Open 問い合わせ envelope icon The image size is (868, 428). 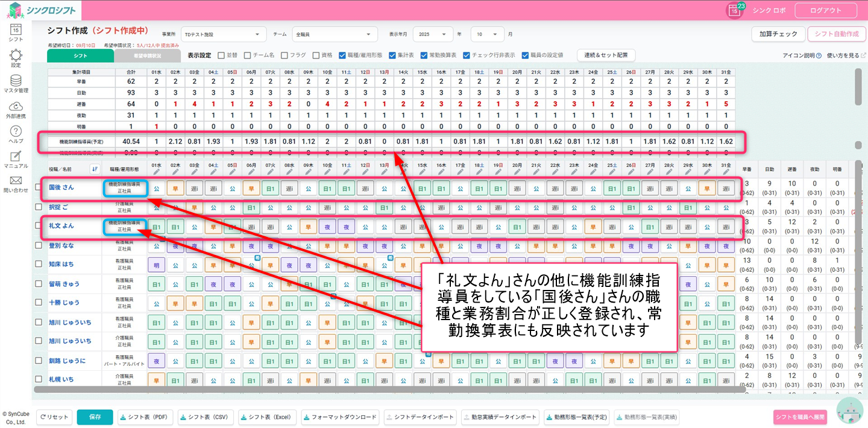click(x=16, y=181)
